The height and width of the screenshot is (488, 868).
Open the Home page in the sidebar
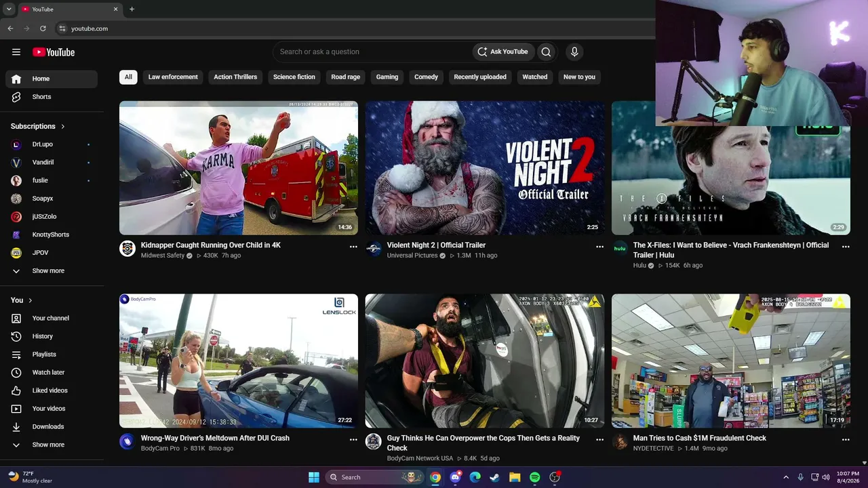click(x=52, y=79)
